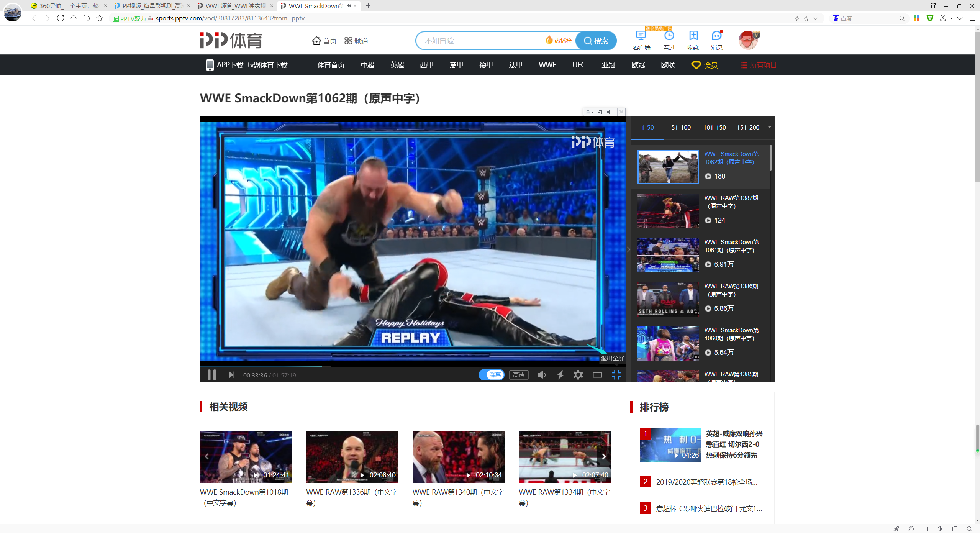Open WWE RAW第1387期 playlist thumbnail
This screenshot has width=980, height=533.
point(668,211)
